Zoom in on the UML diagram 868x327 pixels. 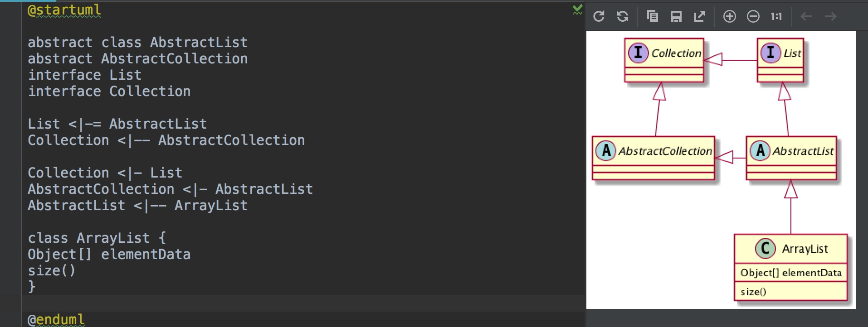(729, 16)
